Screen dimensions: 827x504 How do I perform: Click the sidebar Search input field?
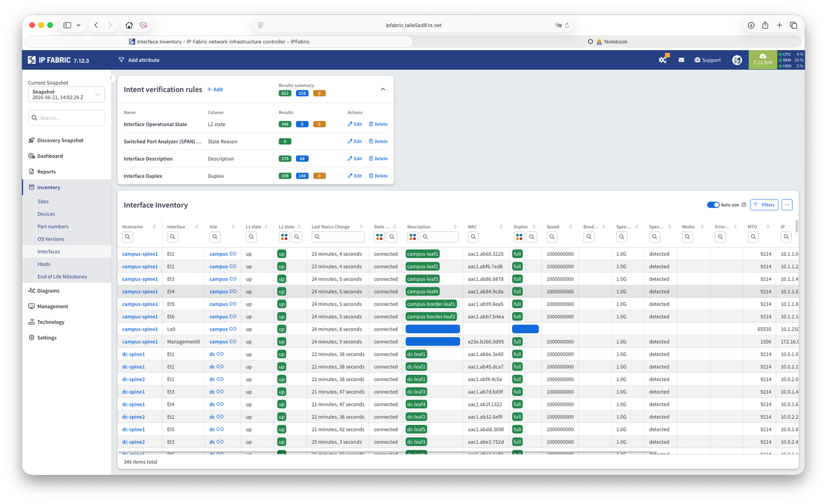click(x=67, y=118)
